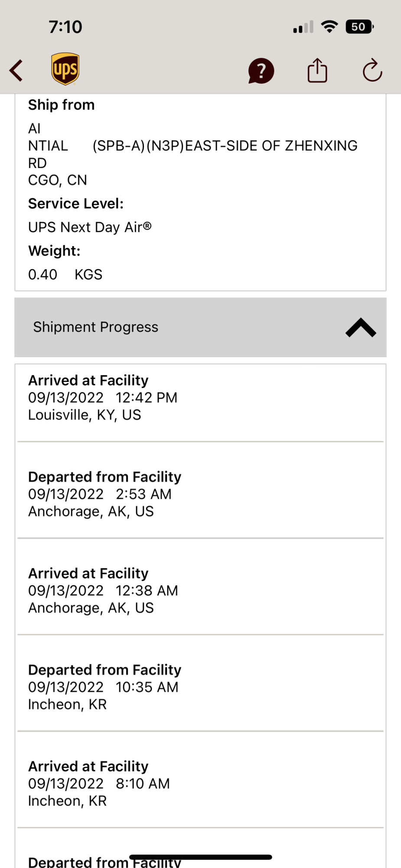Refresh tracking with the reload icon
Viewport: 401px width, 868px height.
click(x=372, y=70)
